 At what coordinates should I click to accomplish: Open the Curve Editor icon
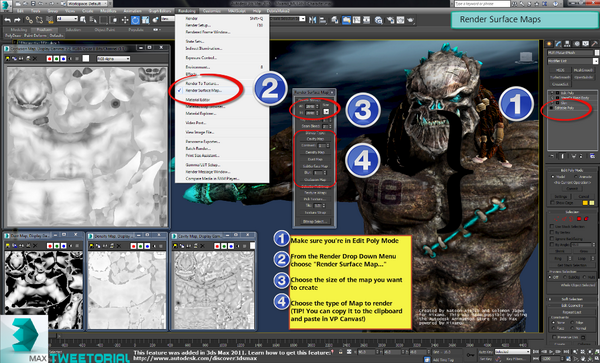tap(357, 20)
